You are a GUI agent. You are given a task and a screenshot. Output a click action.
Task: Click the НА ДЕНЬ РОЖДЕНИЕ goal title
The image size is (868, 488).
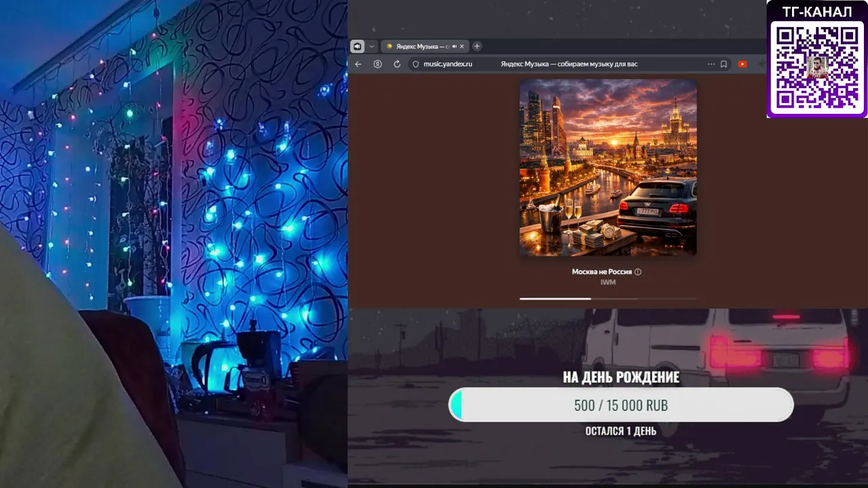[x=621, y=377]
